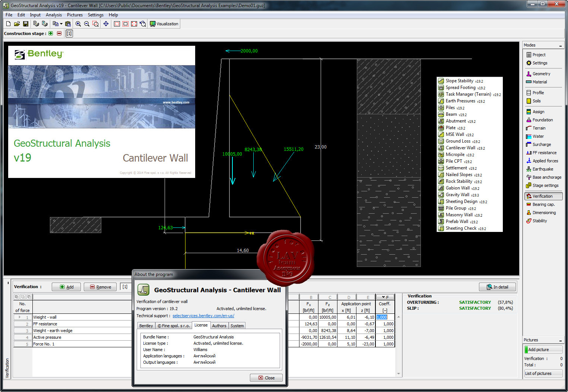
Task: Open the Edit menu
Action: (x=21, y=15)
